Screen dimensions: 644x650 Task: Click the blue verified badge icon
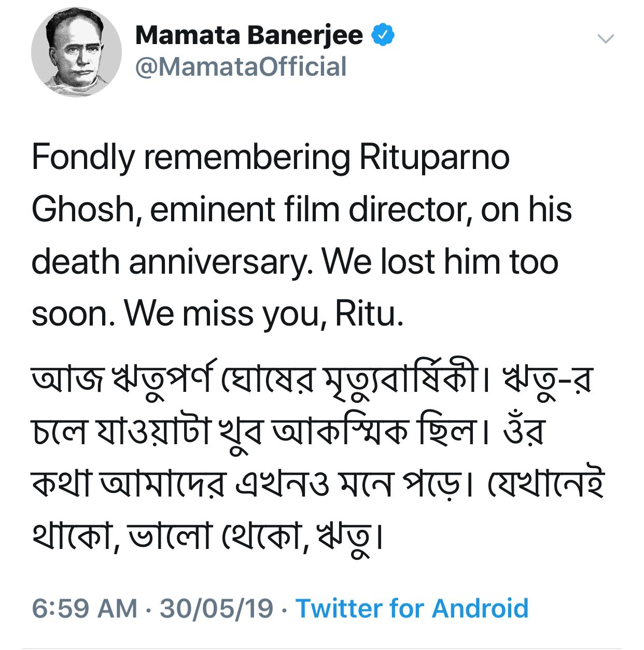[x=383, y=36]
